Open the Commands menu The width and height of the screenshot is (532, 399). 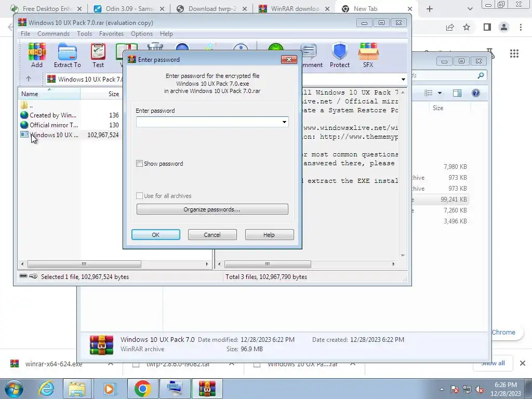coord(54,34)
